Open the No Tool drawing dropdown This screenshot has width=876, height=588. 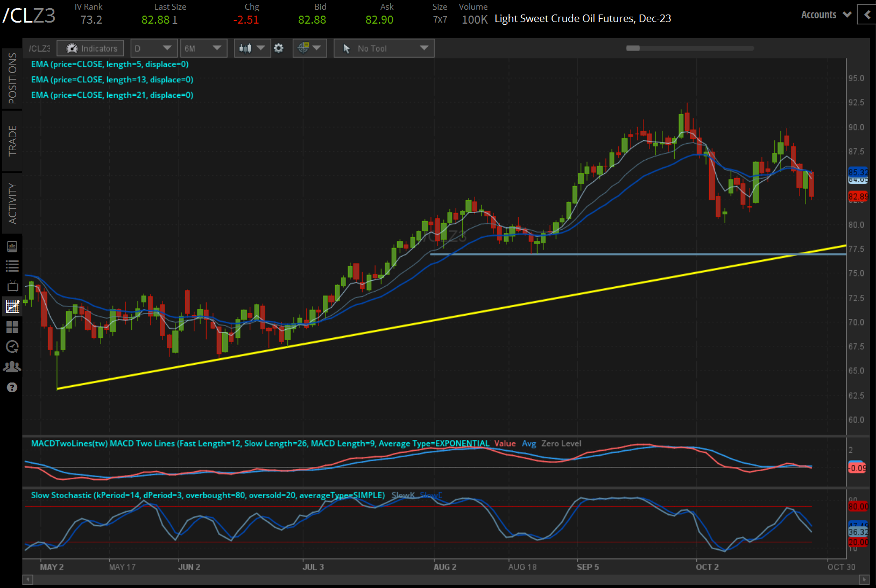384,48
